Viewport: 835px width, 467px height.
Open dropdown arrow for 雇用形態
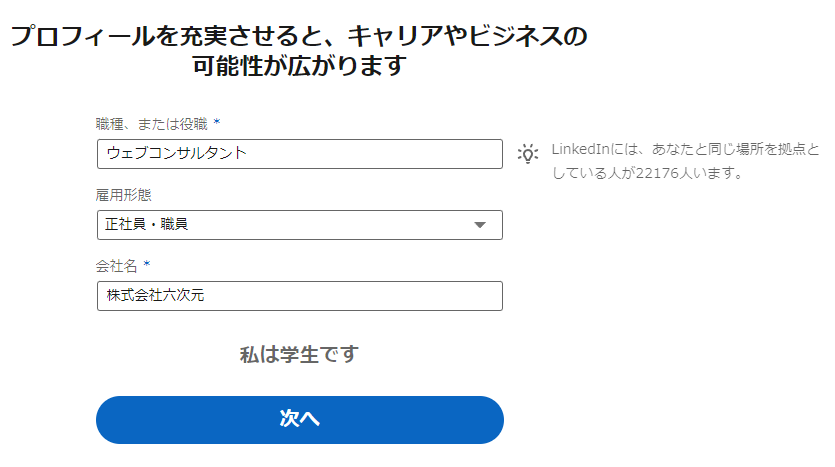(x=480, y=225)
